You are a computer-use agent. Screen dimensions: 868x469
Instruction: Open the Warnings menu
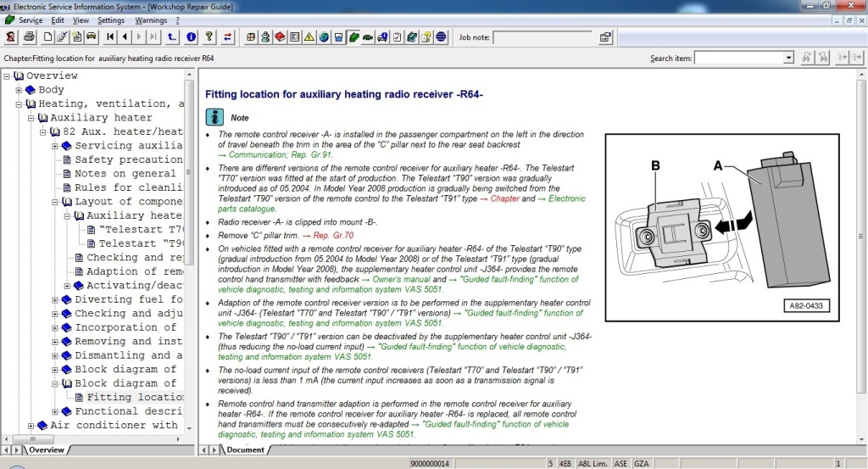151,20
